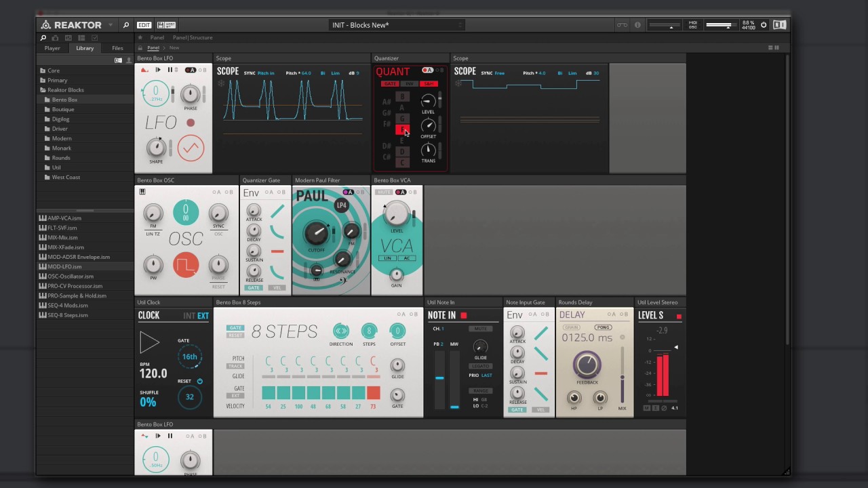Toggle the Quantizer S&H button
868x488 pixels.
(x=429, y=84)
